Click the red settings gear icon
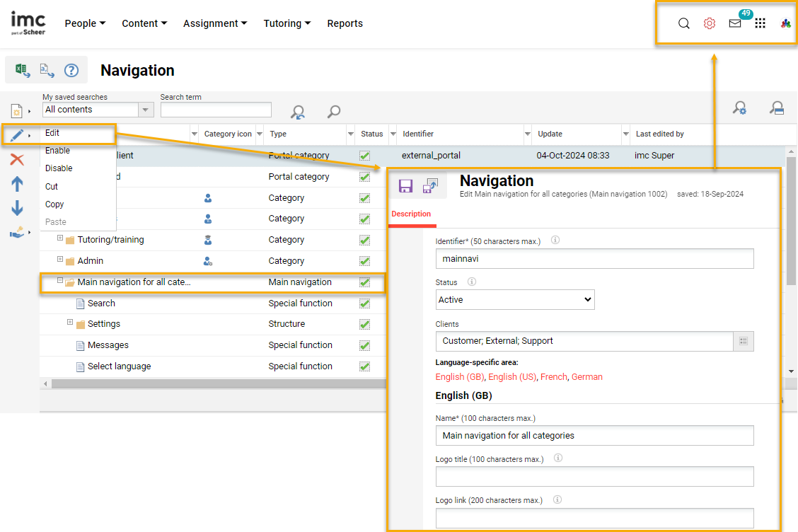 coord(709,23)
